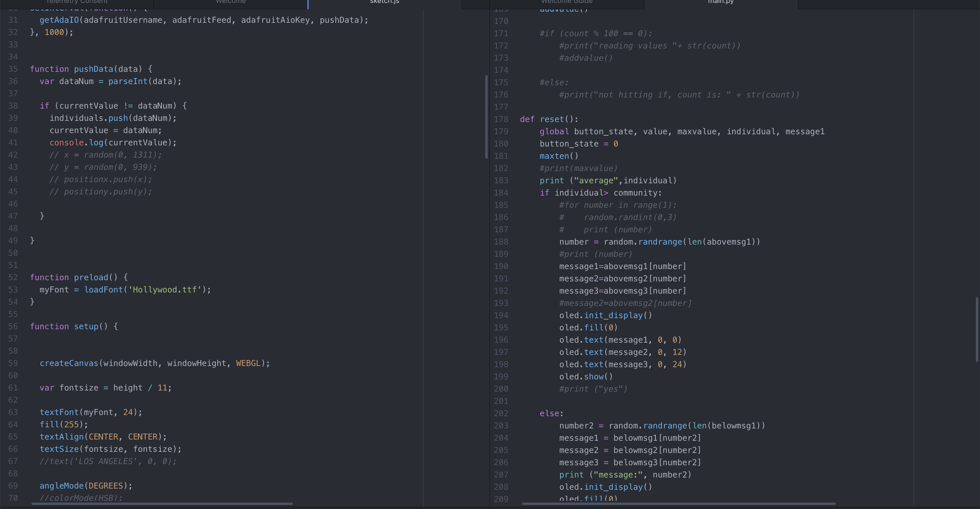Open the Welcome tab in left pane
This screenshot has height=509, width=980.
[230, 2]
